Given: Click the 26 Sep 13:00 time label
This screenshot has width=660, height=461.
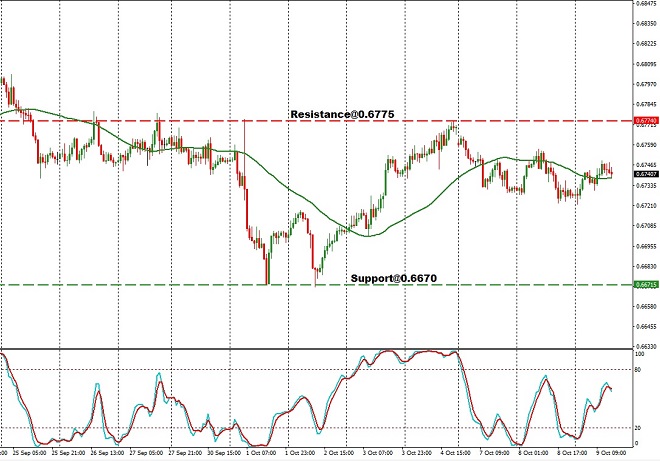Looking at the screenshot, I should click(x=108, y=453).
